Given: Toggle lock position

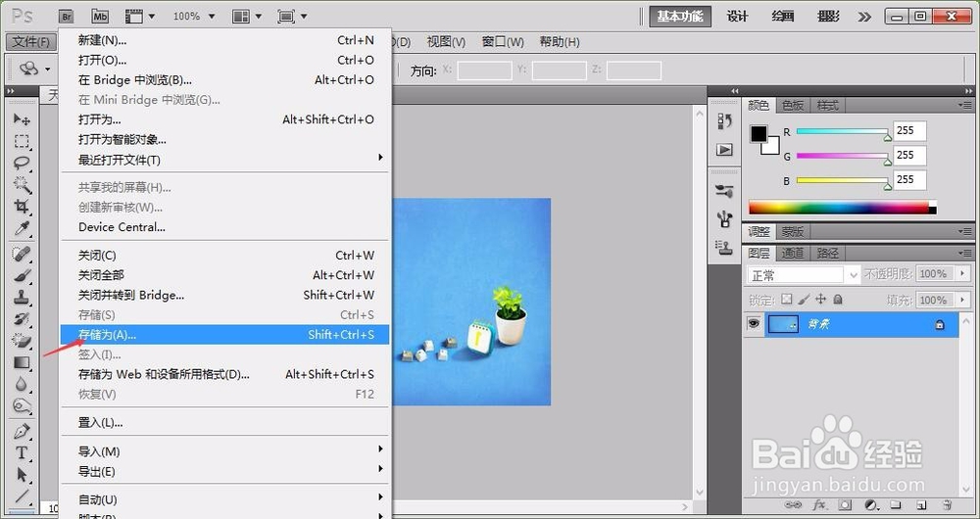Looking at the screenshot, I should click(x=821, y=299).
